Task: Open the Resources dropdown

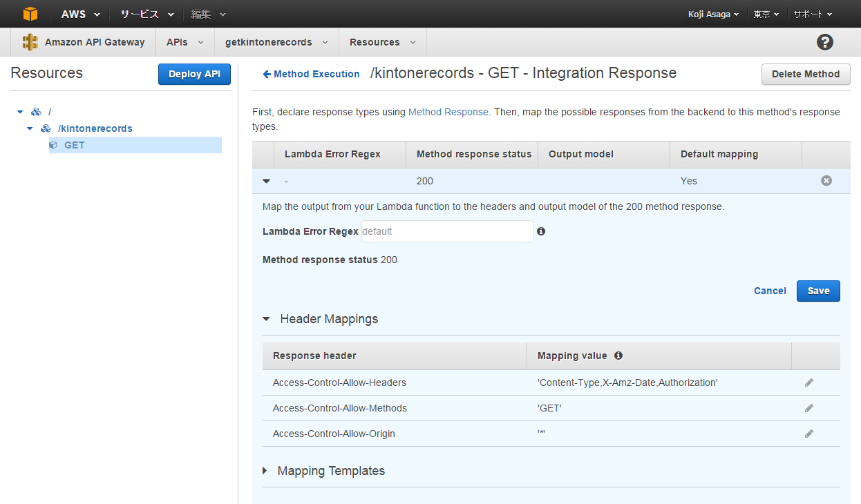Action: 382,41
